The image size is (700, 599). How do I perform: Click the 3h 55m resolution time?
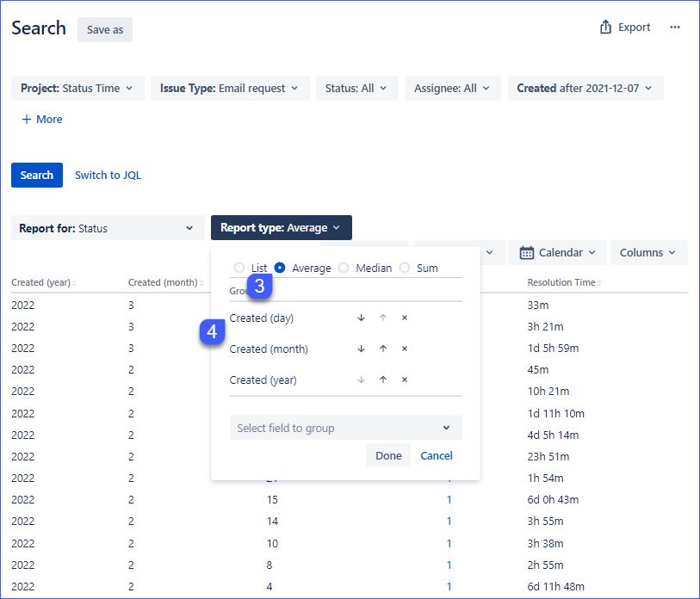[545, 521]
